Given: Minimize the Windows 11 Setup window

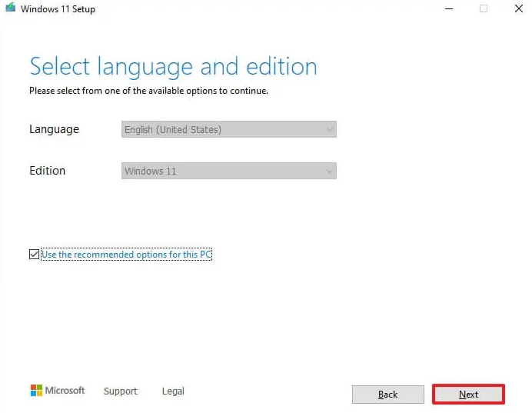Looking at the screenshot, I should (x=449, y=8).
